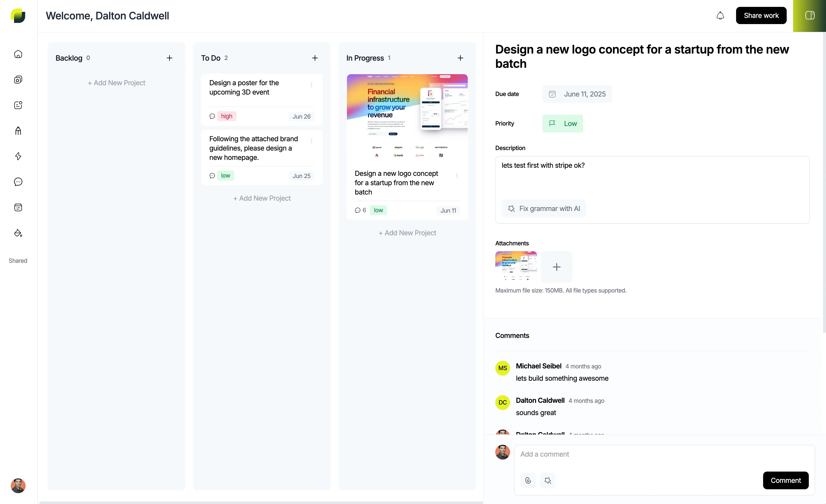This screenshot has height=504, width=826.
Task: Attach a file to the comment
Action: tap(528, 480)
